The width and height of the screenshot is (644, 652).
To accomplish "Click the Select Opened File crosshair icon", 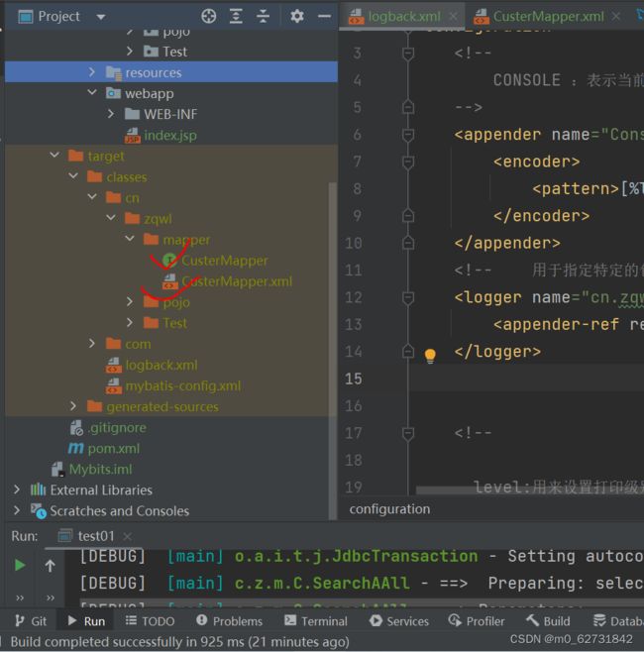I will pos(208,16).
